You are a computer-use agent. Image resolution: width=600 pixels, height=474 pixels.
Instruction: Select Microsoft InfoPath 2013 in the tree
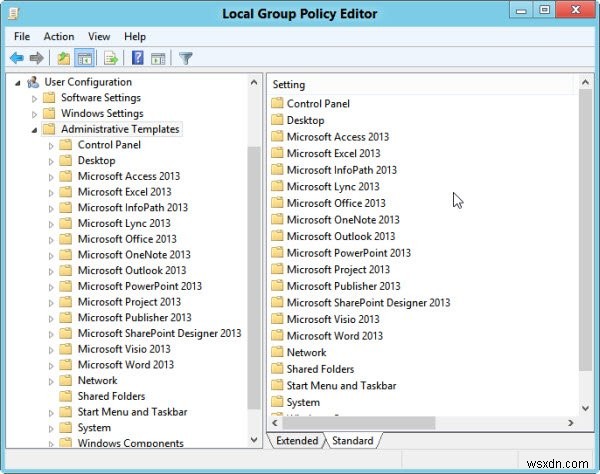pos(133,207)
